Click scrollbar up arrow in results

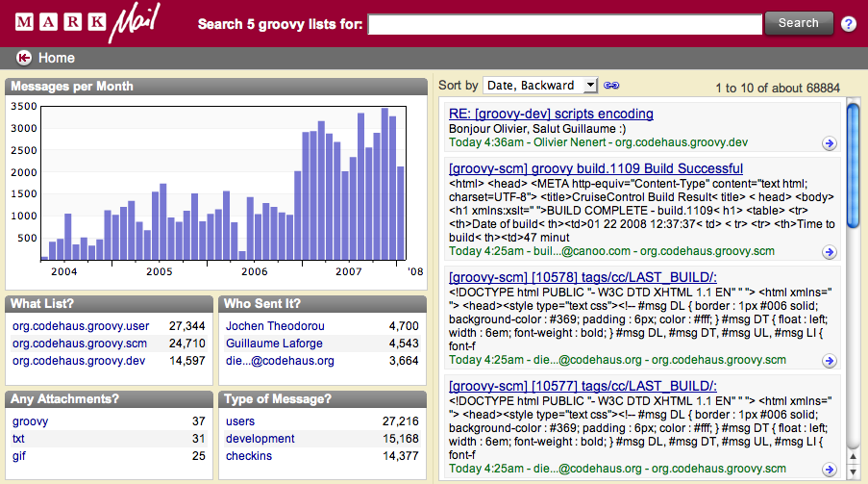click(853, 456)
